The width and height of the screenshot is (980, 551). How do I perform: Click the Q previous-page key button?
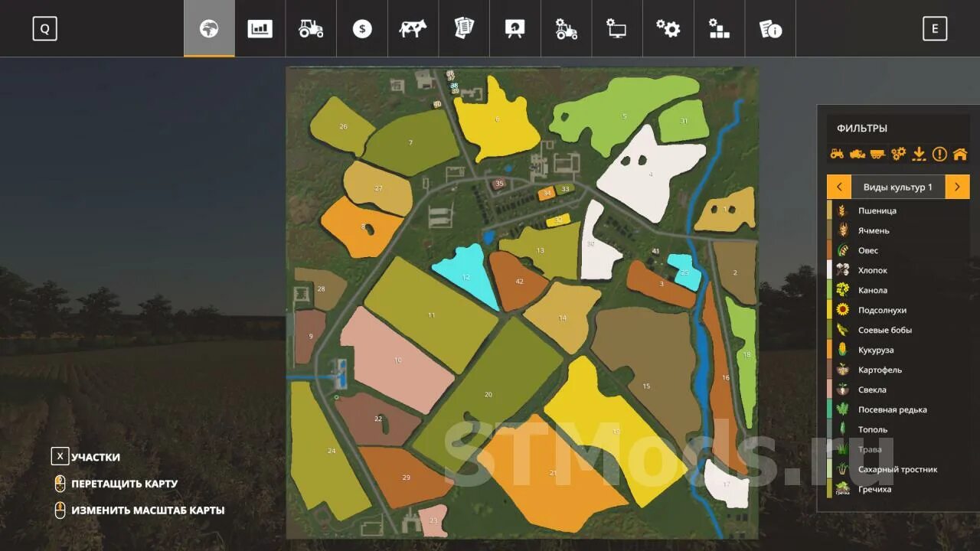pos(44,29)
